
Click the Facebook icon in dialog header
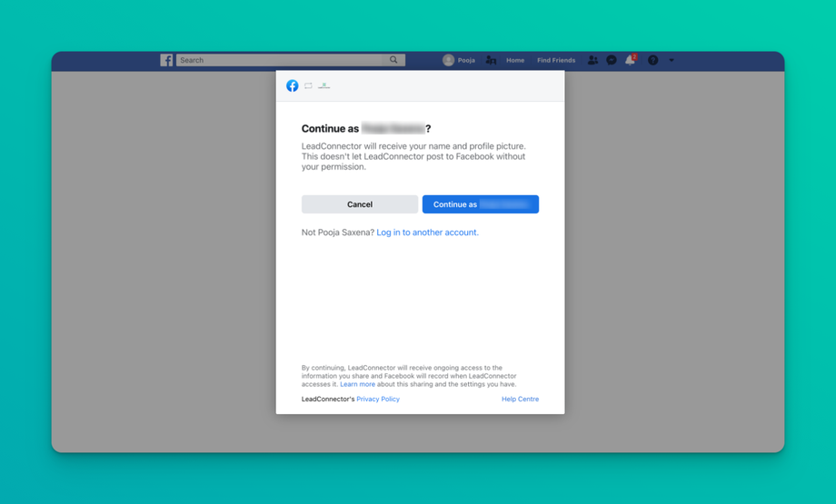pyautogui.click(x=293, y=85)
